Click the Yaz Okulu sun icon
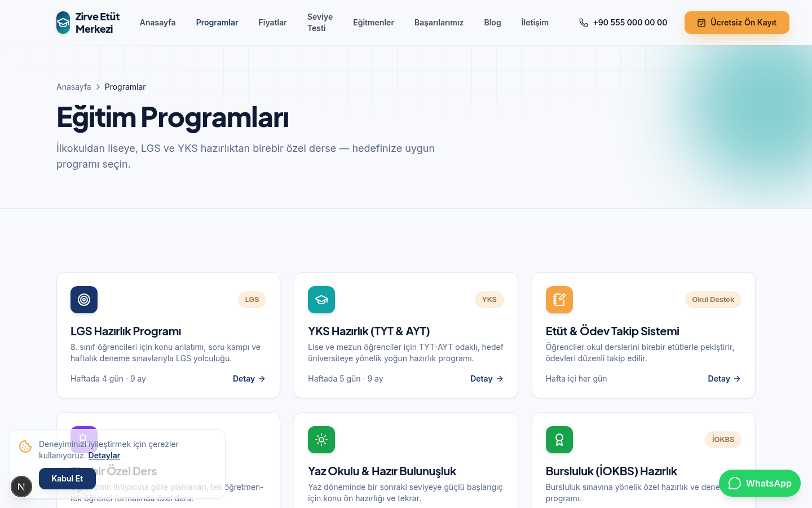 [321, 440]
